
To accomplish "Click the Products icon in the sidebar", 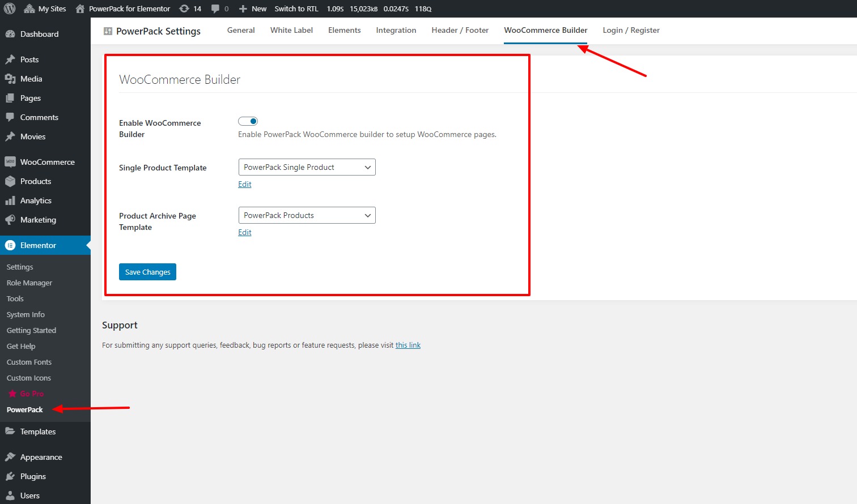I will click(11, 181).
